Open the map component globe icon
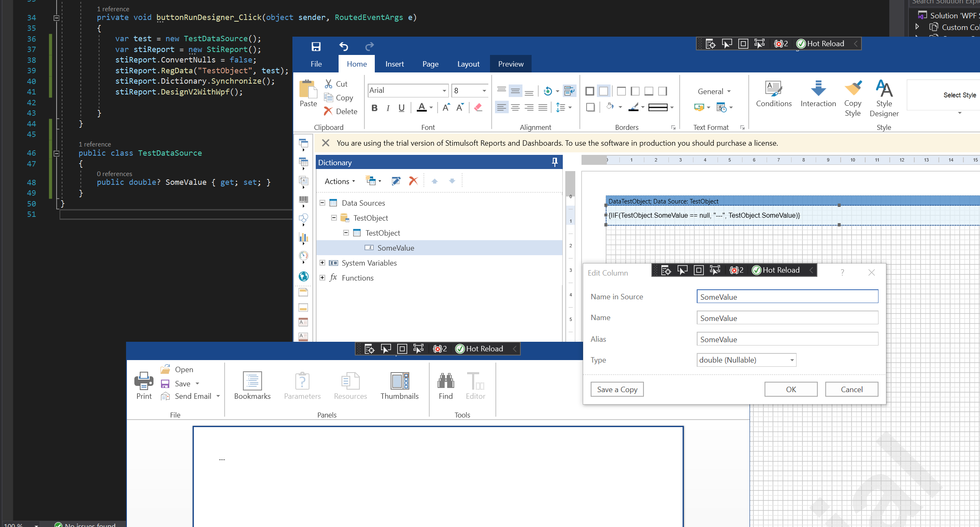The width and height of the screenshot is (980, 527). pos(303,276)
